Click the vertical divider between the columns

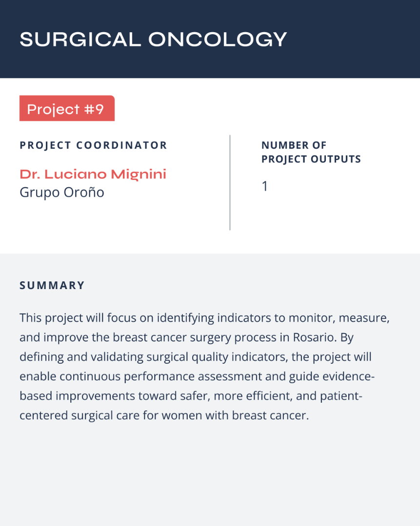click(x=230, y=182)
